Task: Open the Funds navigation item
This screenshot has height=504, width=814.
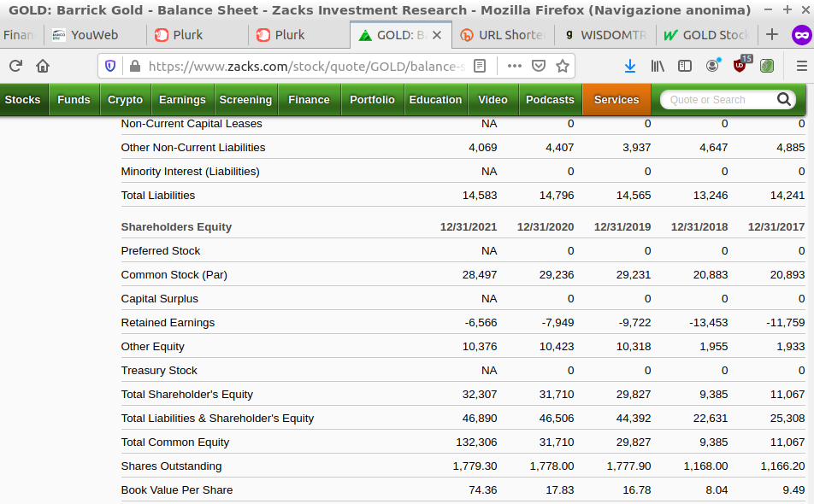Action: [x=74, y=100]
